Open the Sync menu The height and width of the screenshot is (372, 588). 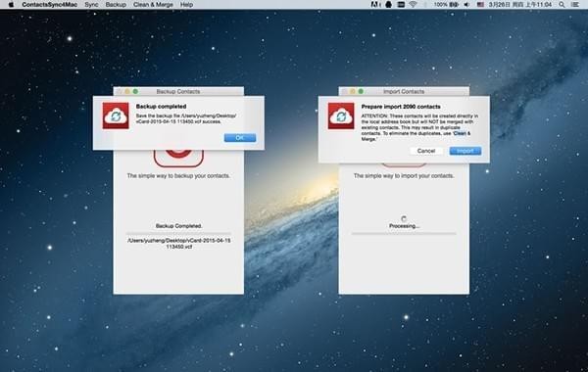(91, 5)
